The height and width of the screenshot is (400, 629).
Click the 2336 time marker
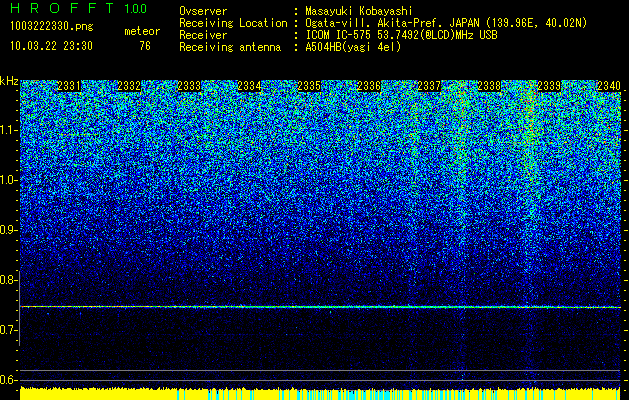[x=369, y=86]
